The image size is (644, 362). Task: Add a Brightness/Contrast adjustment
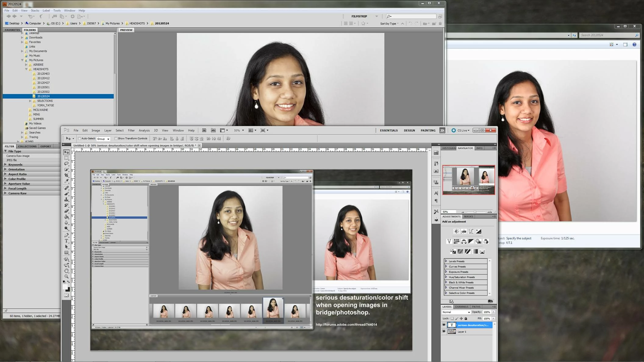[x=456, y=231]
